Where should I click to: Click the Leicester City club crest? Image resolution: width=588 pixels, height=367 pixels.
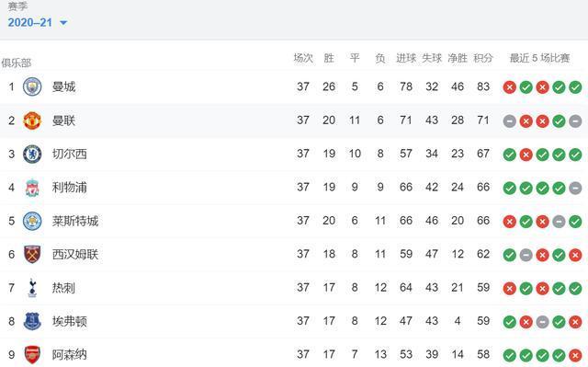click(32, 221)
